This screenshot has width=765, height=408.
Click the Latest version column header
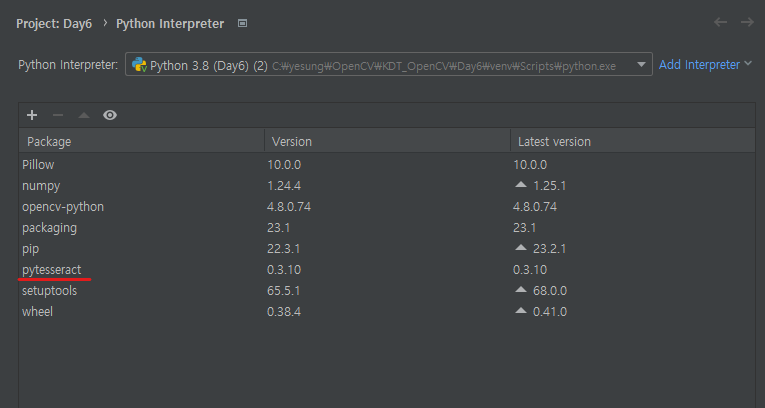point(633,142)
